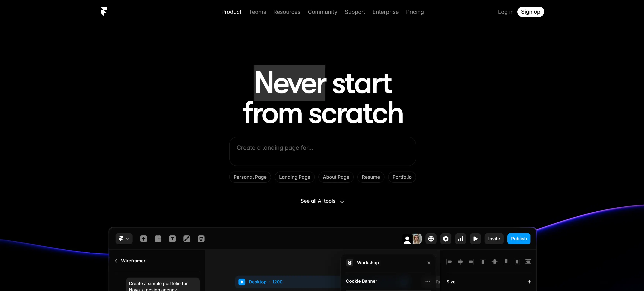644x291 pixels.
Task: Start preview with the play icon
Action: tap(475, 239)
